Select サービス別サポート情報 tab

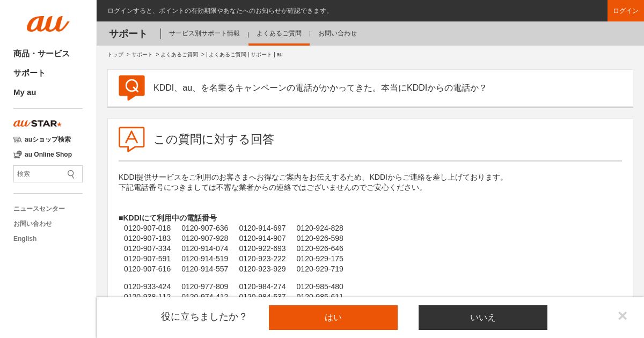tap(204, 33)
